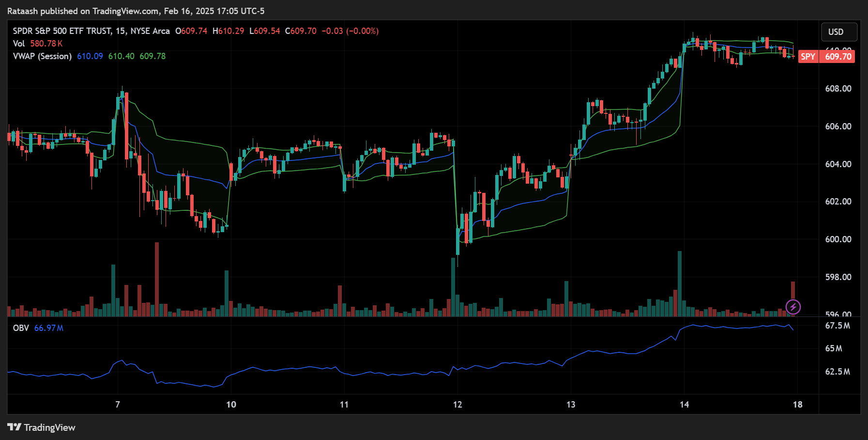
Task: Click date 14 on the time axis
Action: [x=684, y=405]
